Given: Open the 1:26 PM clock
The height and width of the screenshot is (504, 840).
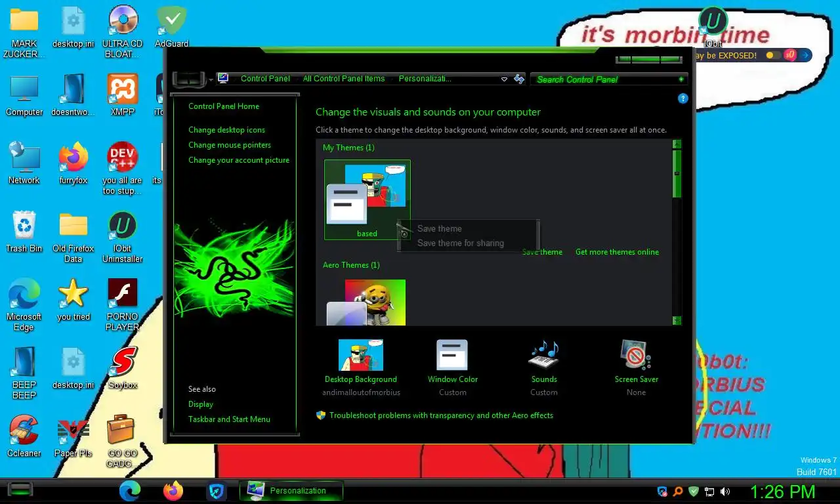Looking at the screenshot, I should [782, 492].
